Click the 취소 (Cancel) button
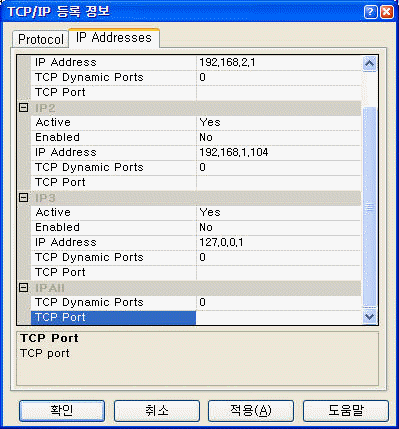The image size is (399, 429). coord(157,410)
